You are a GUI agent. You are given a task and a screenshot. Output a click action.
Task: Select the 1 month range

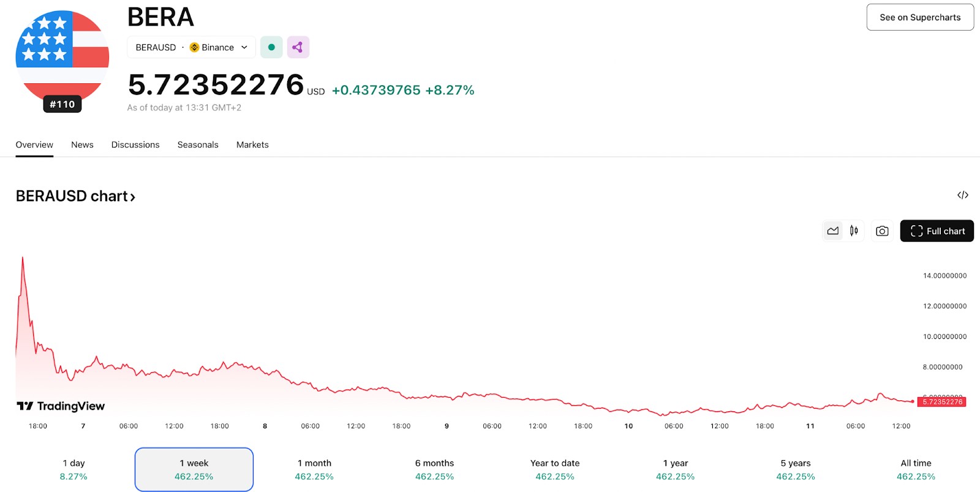[314, 469]
